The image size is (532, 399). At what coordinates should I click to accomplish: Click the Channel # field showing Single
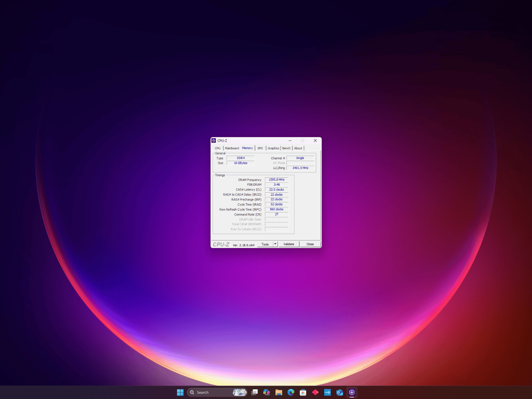(300, 158)
